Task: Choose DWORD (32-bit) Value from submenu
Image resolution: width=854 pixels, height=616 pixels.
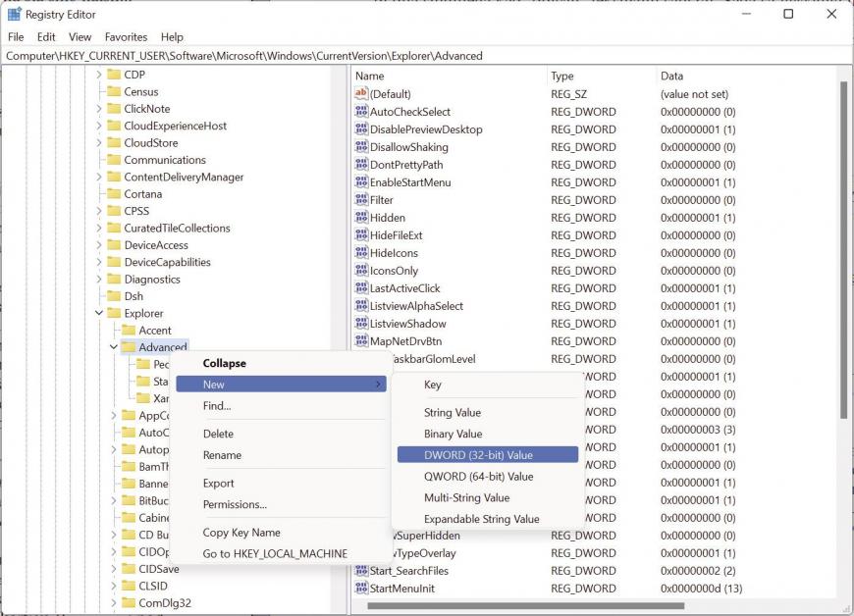Action: coord(488,455)
